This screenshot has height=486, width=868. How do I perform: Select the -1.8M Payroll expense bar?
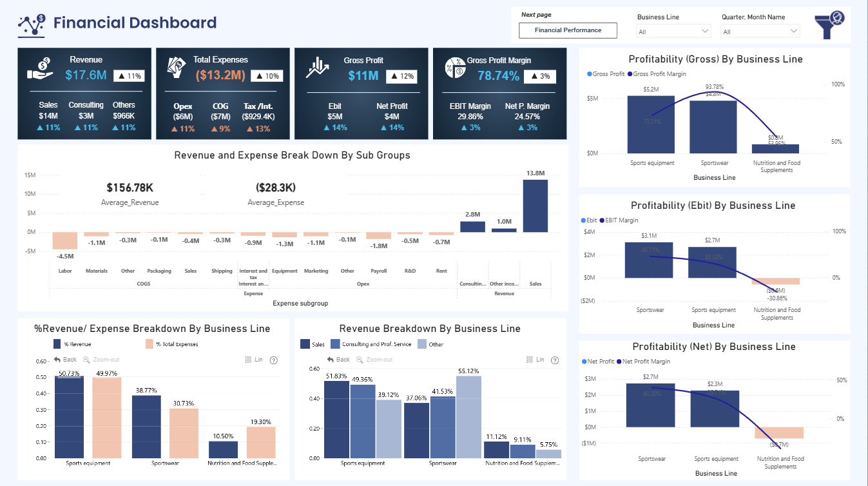tap(379, 235)
